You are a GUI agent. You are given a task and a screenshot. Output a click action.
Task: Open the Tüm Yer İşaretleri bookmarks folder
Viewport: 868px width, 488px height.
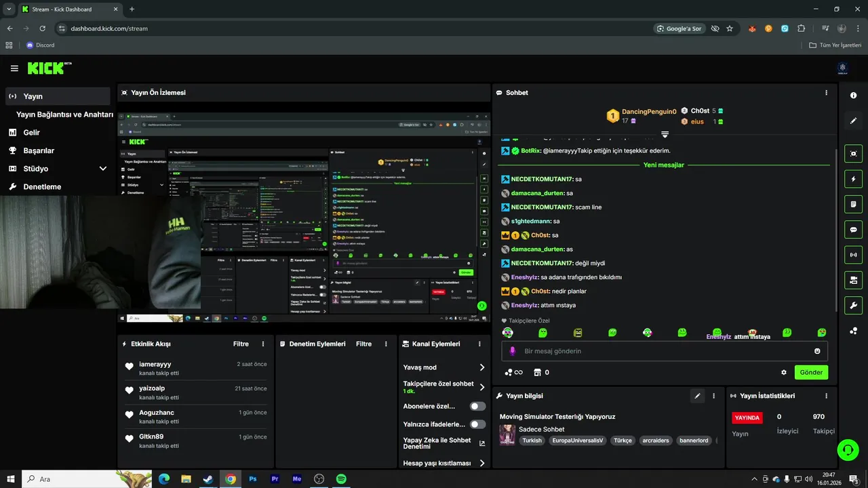[x=835, y=45]
